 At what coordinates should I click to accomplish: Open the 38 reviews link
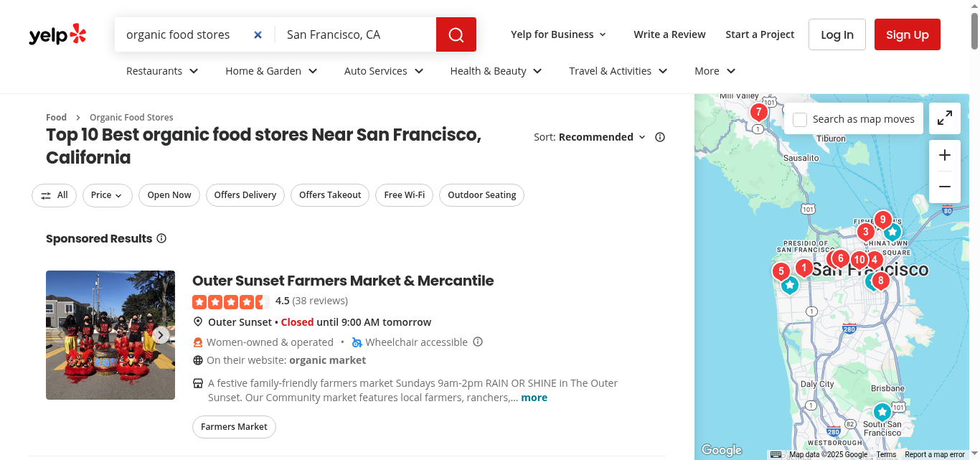320,301
